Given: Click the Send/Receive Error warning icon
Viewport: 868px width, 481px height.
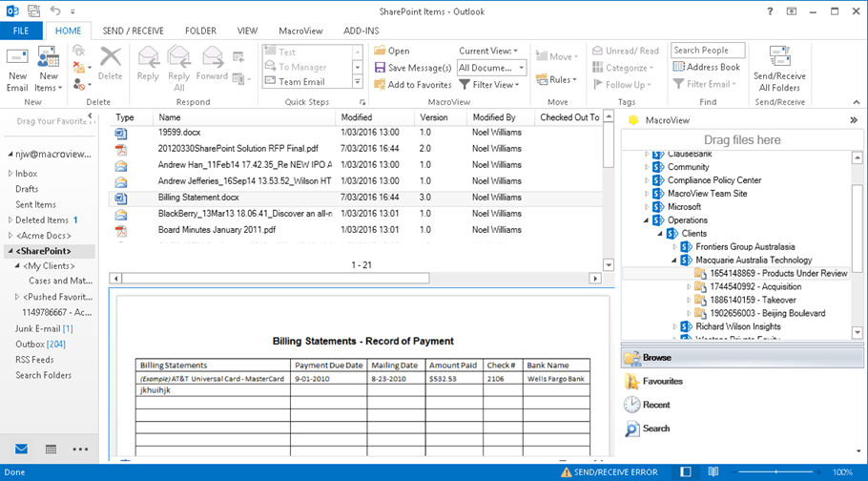Looking at the screenshot, I should 566,472.
